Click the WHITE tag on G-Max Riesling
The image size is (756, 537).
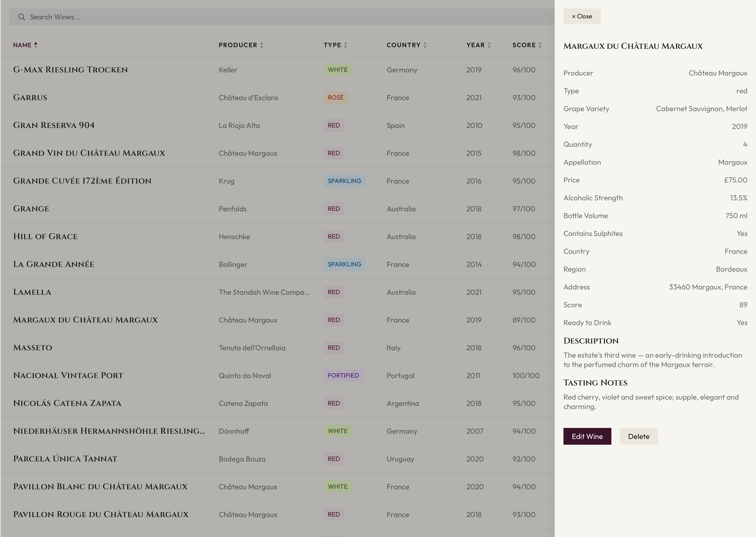pyautogui.click(x=338, y=70)
